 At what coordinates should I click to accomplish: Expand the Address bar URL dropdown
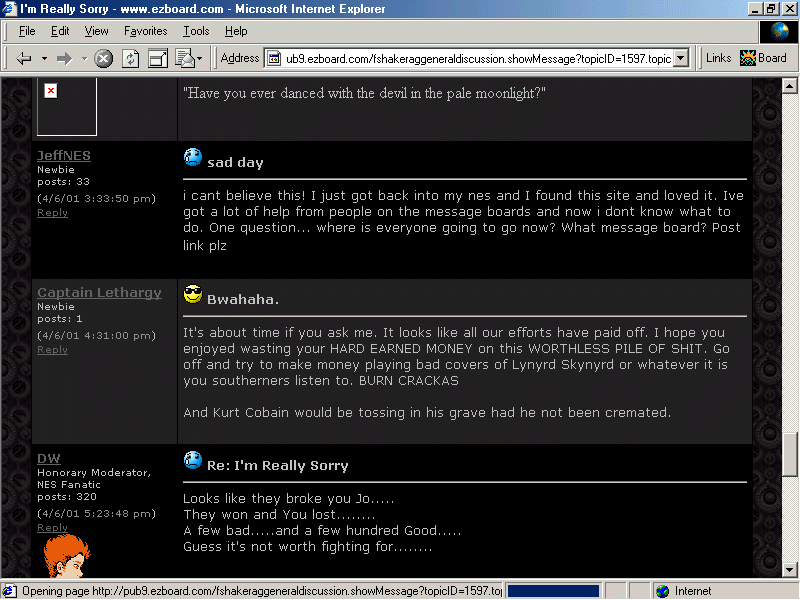tap(681, 59)
